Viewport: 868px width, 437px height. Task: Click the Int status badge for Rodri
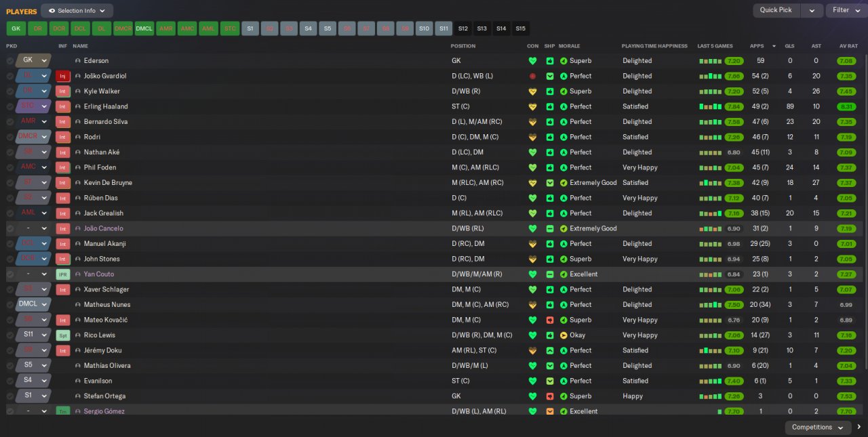pyautogui.click(x=63, y=137)
